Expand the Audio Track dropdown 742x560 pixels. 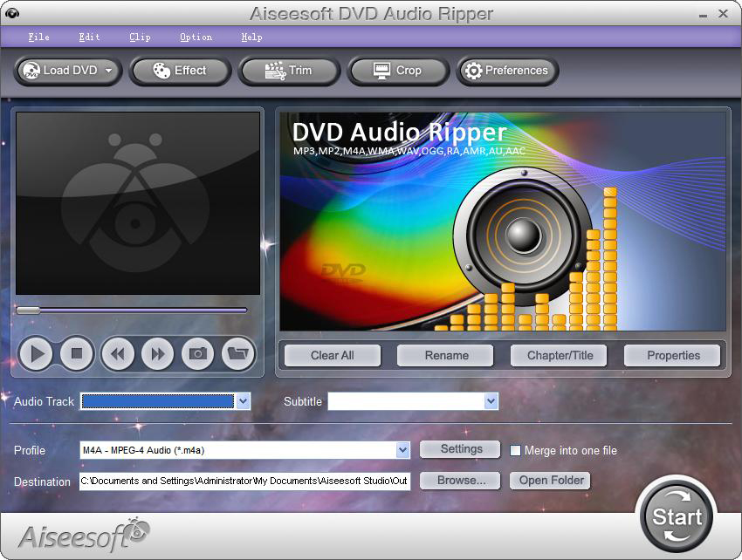pyautogui.click(x=244, y=401)
